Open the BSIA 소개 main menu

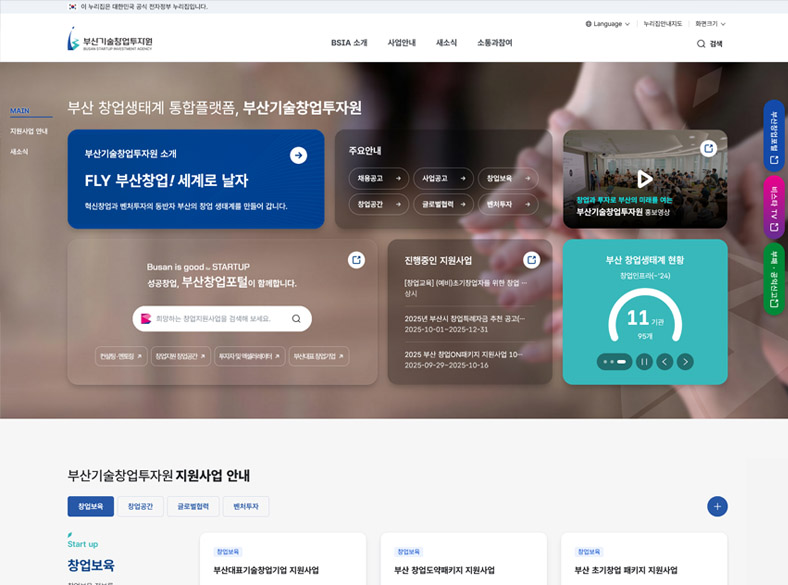[x=349, y=43]
